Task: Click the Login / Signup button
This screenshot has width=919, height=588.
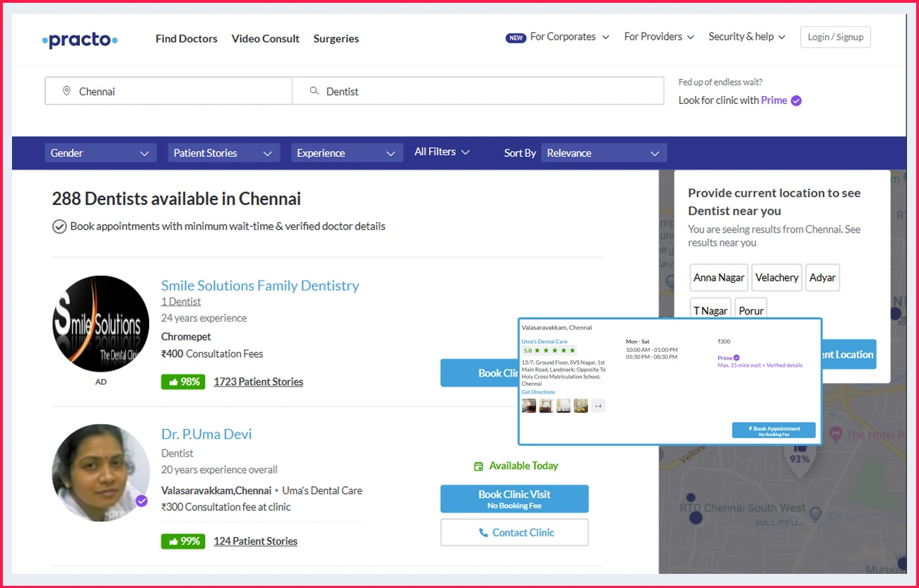Action: 835,37
